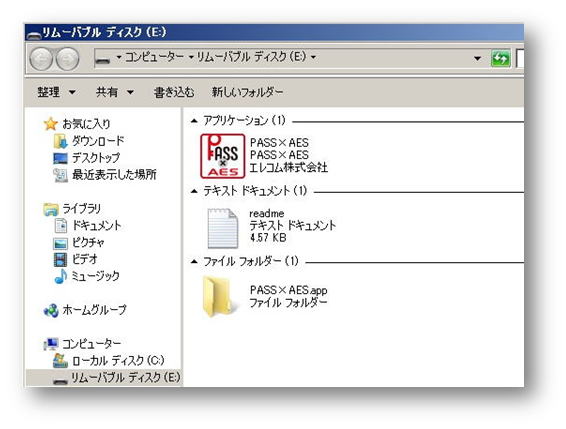Open the 共有 dropdown menu

pyautogui.click(x=115, y=92)
